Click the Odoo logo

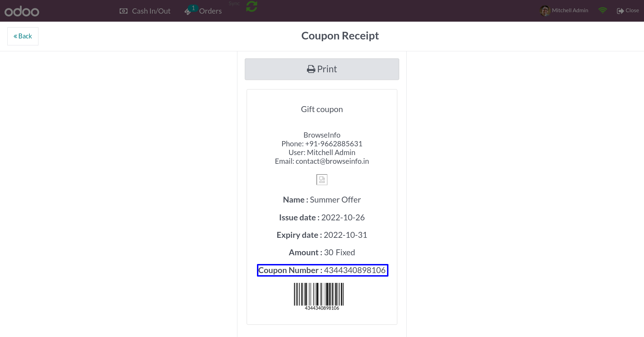pos(22,11)
